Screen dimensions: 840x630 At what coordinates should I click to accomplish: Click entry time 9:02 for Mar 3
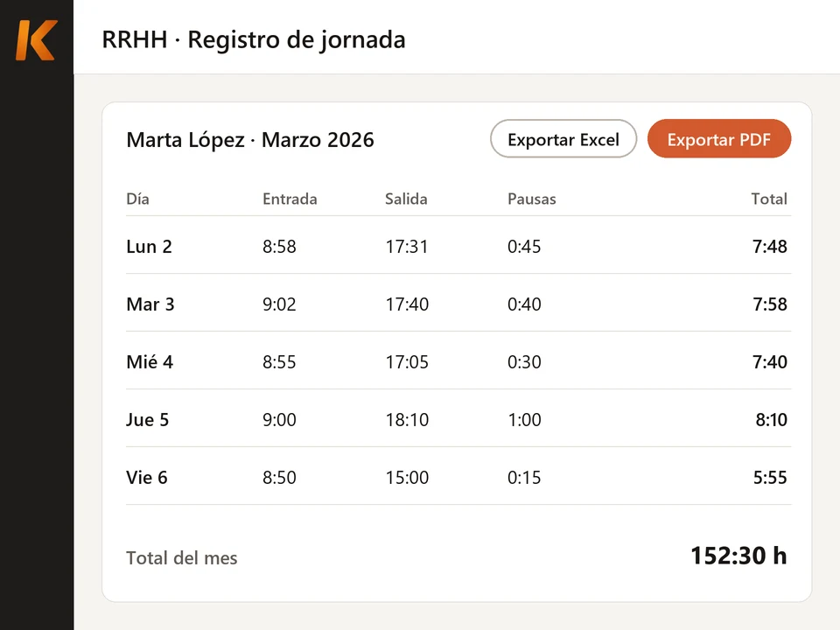(279, 304)
